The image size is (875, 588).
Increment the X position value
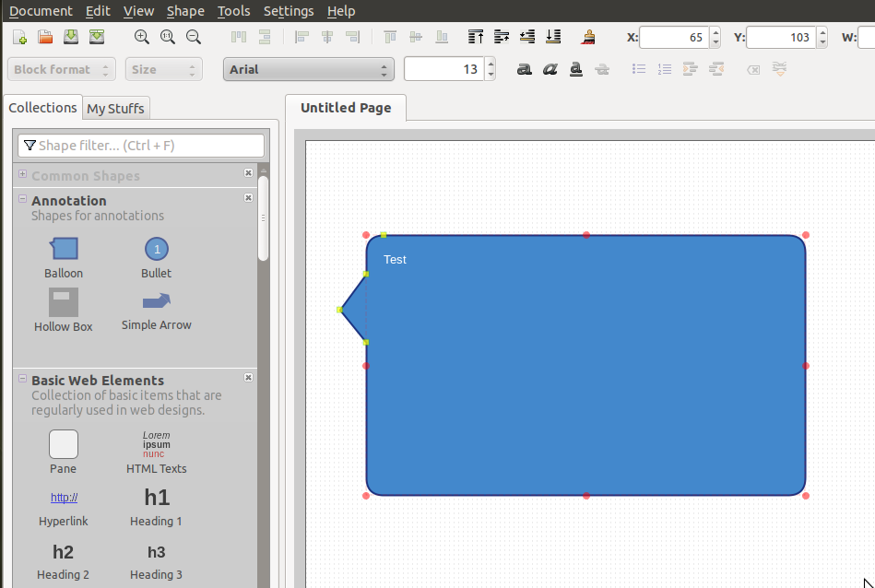[x=715, y=32]
